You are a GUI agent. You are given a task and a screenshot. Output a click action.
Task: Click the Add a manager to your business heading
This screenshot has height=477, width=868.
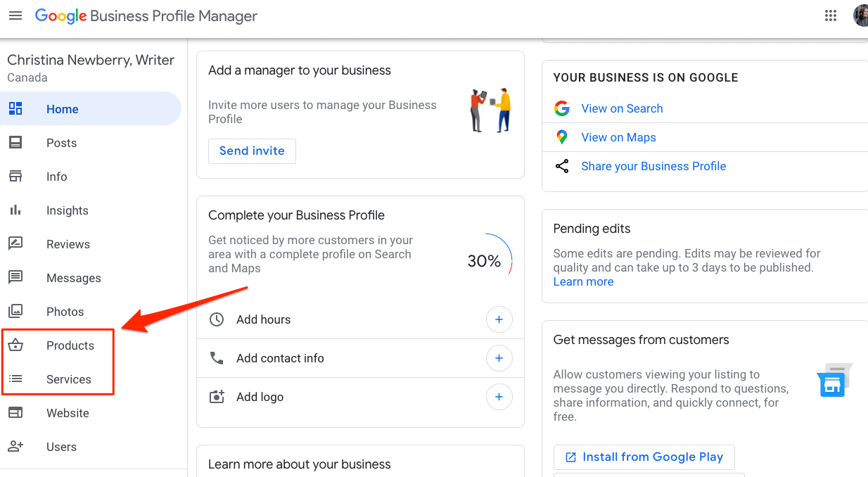300,70
